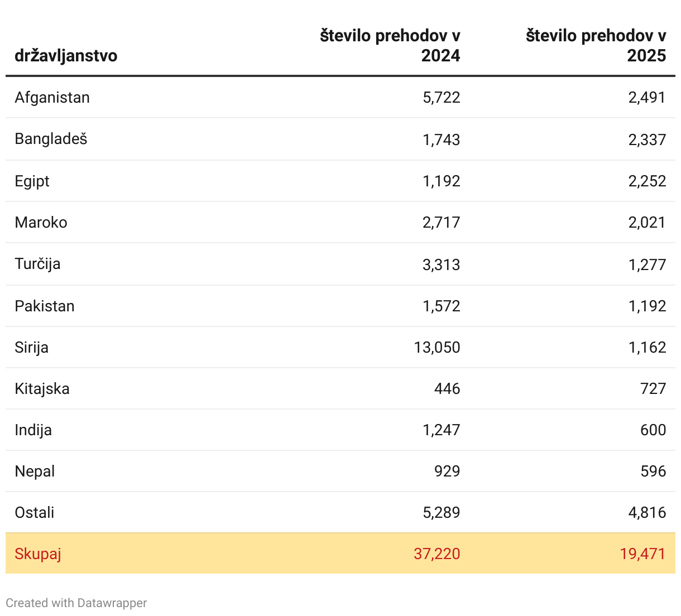Click the "Created with Datawrapper" credit link
The width and height of the screenshot is (681, 616).
76,603
